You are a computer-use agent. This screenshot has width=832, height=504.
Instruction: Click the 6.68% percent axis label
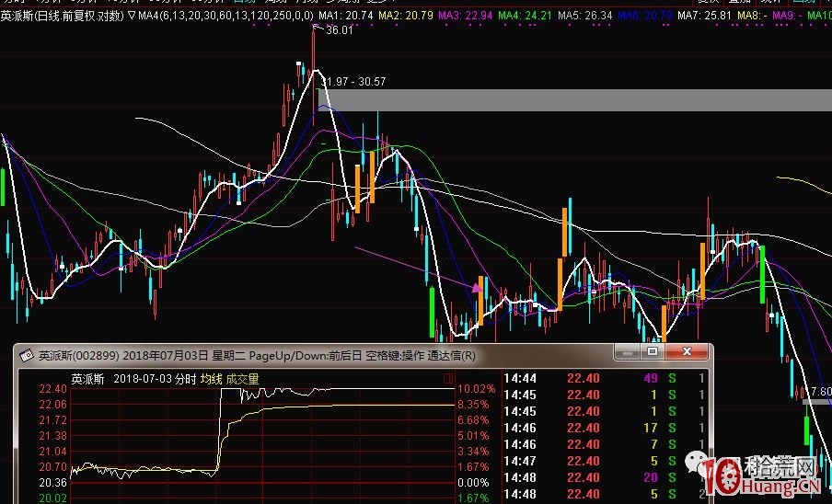473,420
